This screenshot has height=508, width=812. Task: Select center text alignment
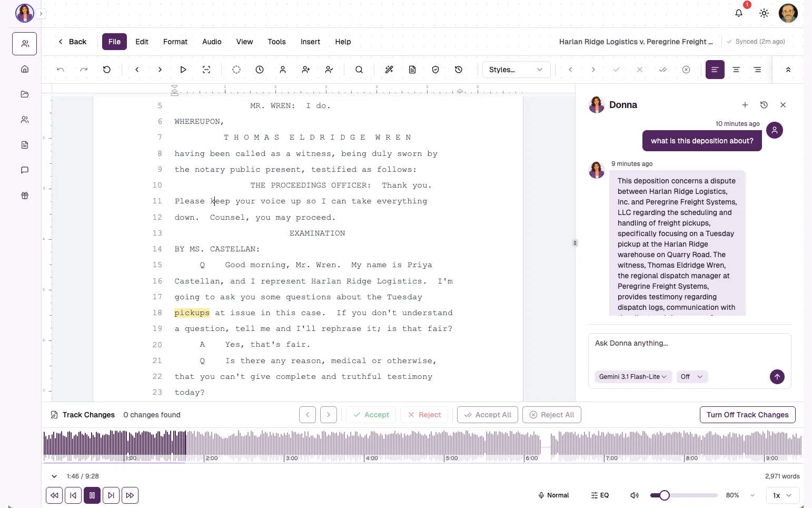736,70
